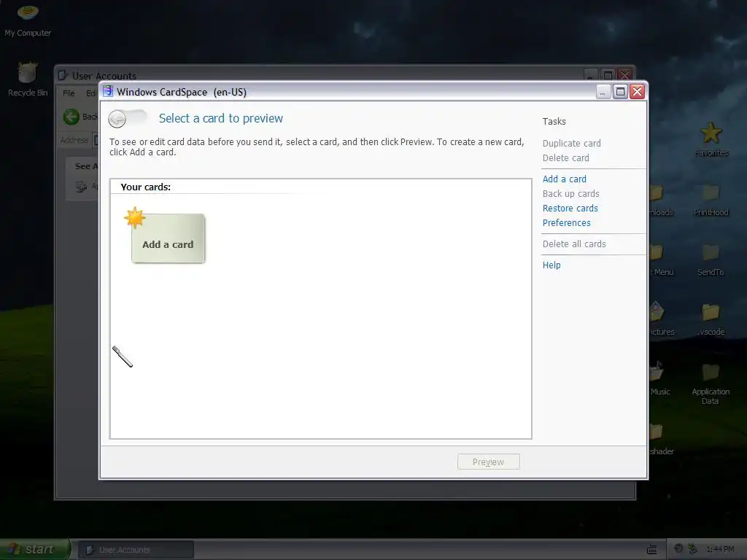
Task: Click the Your cards heading
Action: point(145,187)
